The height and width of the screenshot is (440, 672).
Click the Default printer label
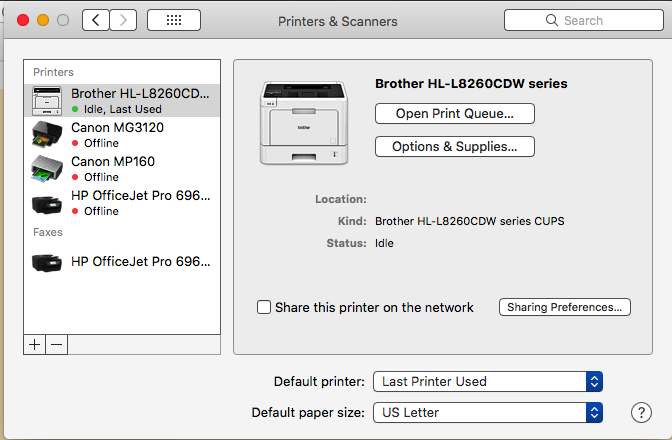[x=319, y=382]
